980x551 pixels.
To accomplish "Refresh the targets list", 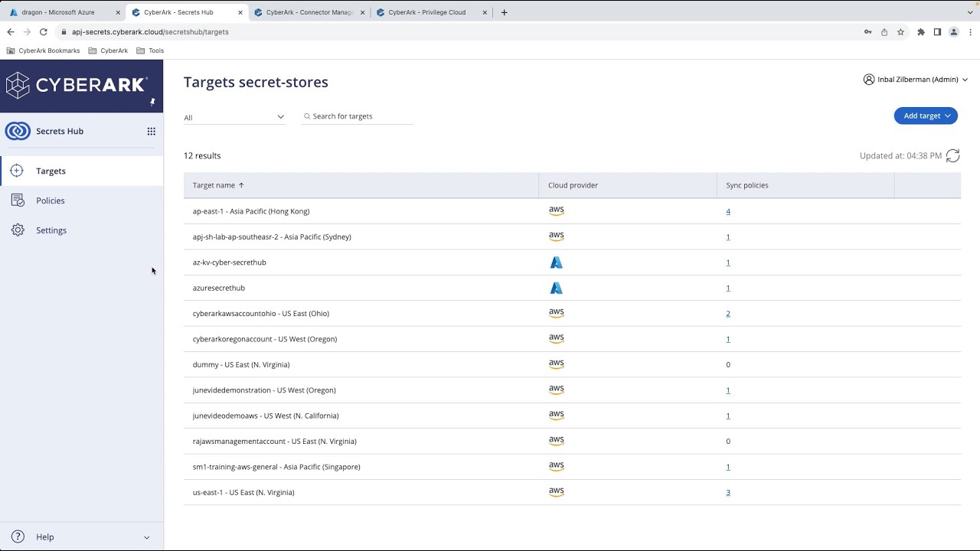I will coord(952,156).
